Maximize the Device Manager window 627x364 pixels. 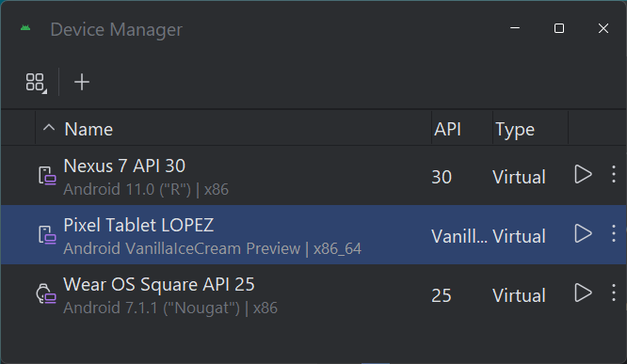pos(559,28)
